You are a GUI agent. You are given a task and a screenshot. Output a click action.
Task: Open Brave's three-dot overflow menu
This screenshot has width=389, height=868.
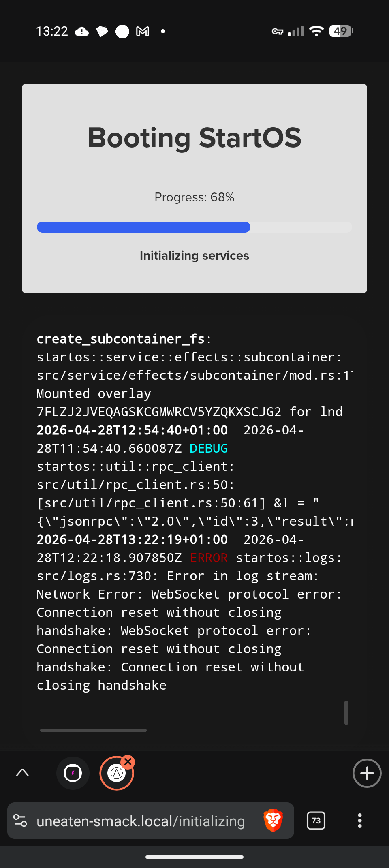(359, 821)
